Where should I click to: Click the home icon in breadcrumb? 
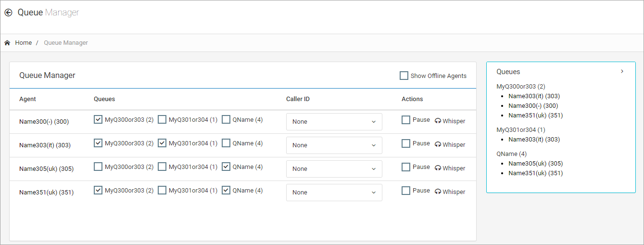(x=7, y=43)
